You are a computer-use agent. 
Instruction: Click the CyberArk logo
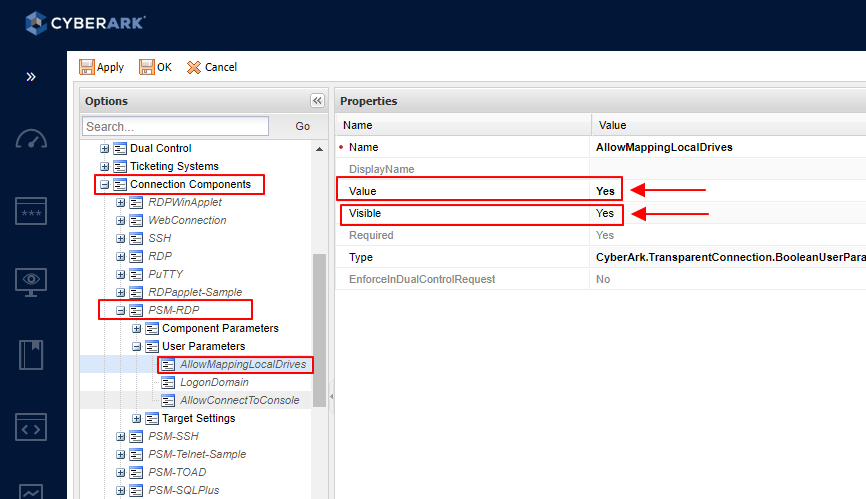coord(86,23)
